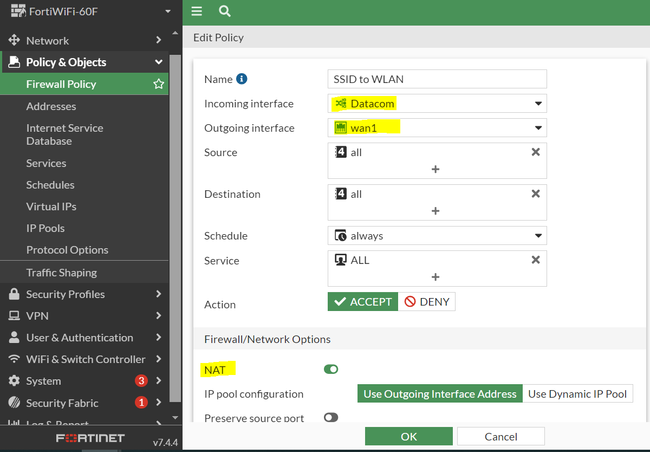
Task: Select Use Dynamic IP Pool option
Action: tap(577, 394)
